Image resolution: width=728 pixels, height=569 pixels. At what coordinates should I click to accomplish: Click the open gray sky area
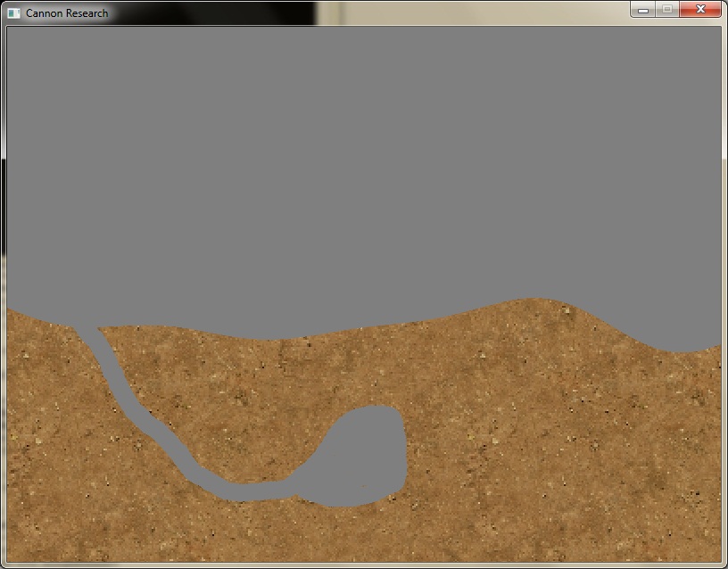(357, 161)
